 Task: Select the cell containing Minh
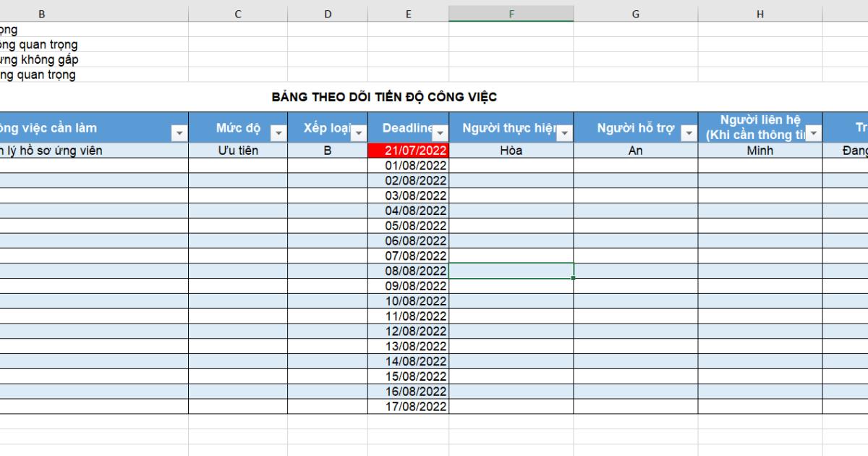tap(760, 151)
